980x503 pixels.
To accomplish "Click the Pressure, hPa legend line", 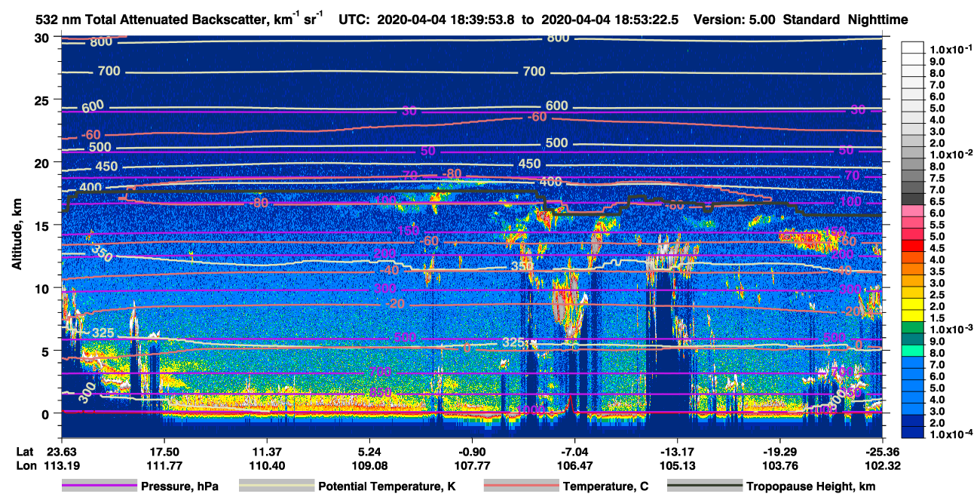I will click(x=100, y=486).
